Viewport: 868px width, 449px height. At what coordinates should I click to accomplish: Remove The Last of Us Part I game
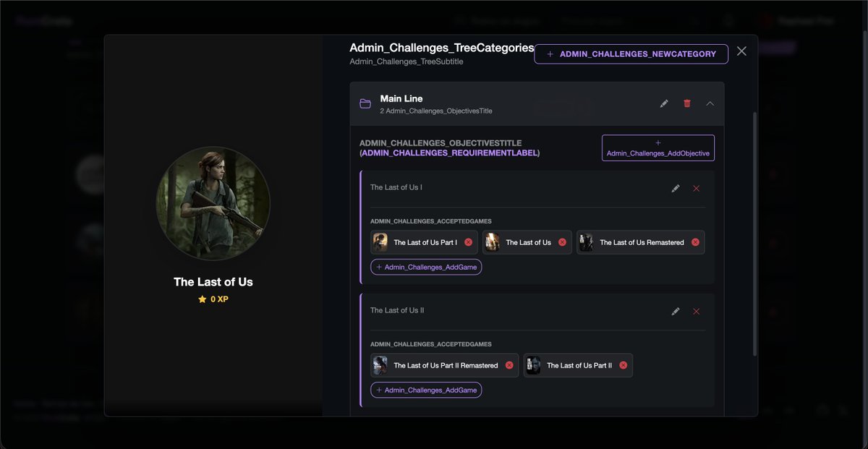pos(468,242)
